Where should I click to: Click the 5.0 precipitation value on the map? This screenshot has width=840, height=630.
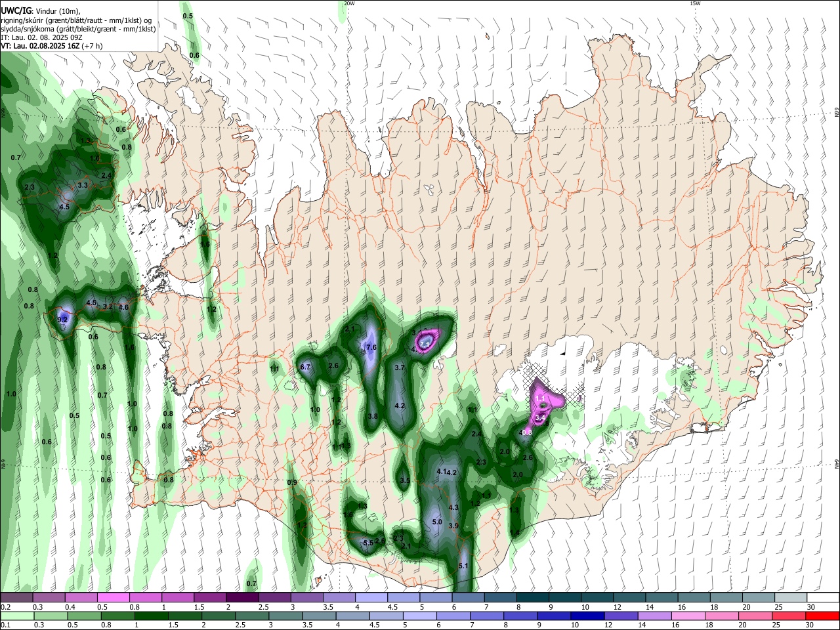point(438,522)
